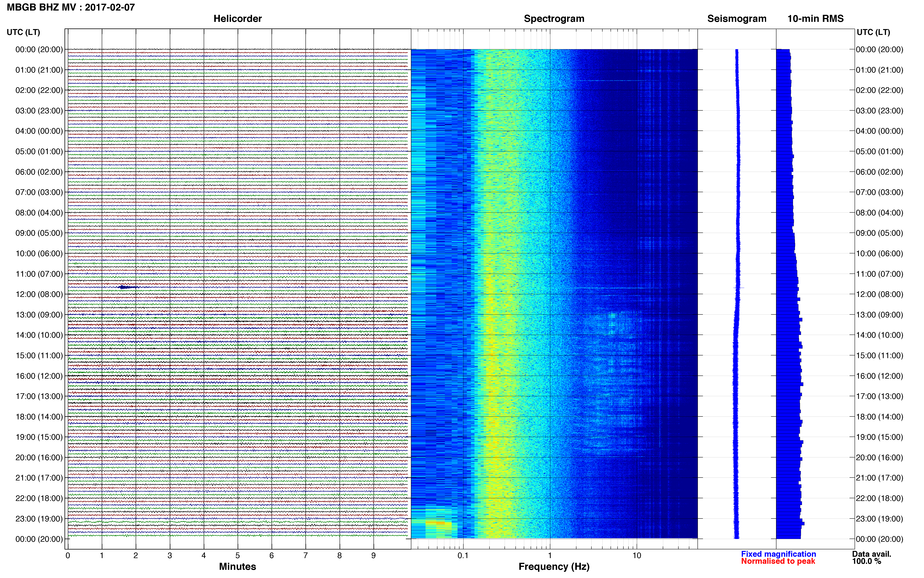Click the '10-min RMS' panel heading
This screenshot has width=924, height=578.
click(816, 19)
